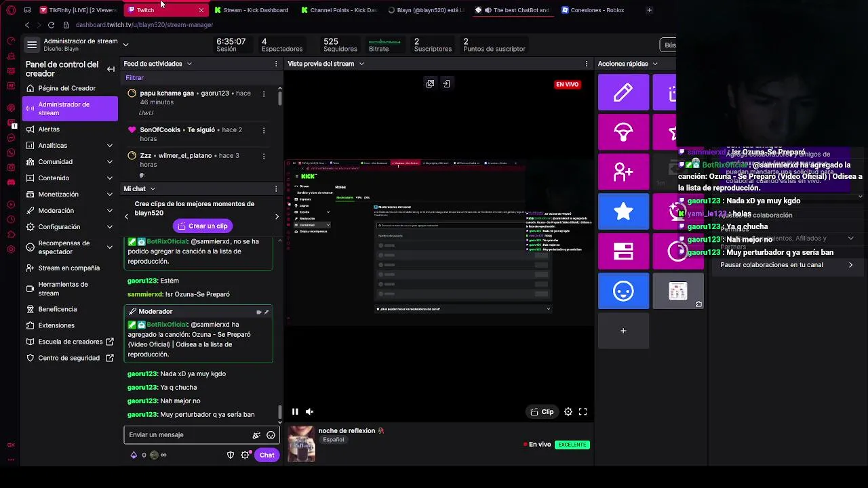Pop out the stream preview player

pos(430,83)
